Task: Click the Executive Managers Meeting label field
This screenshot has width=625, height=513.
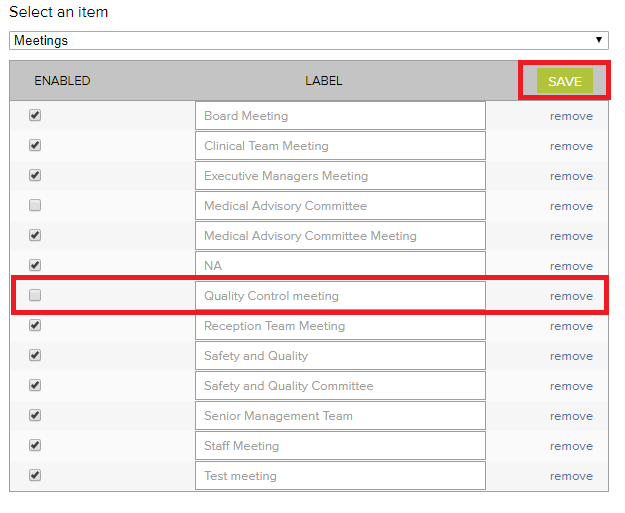Action: [340, 176]
